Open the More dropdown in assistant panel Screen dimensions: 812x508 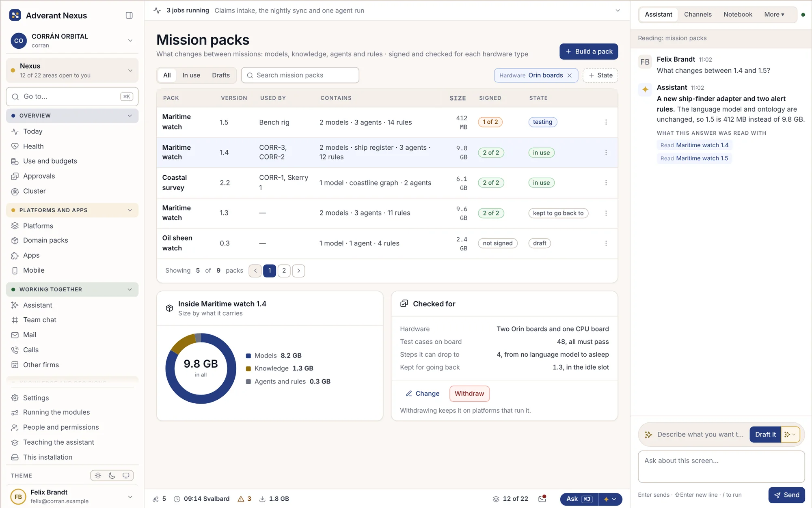pyautogui.click(x=774, y=15)
